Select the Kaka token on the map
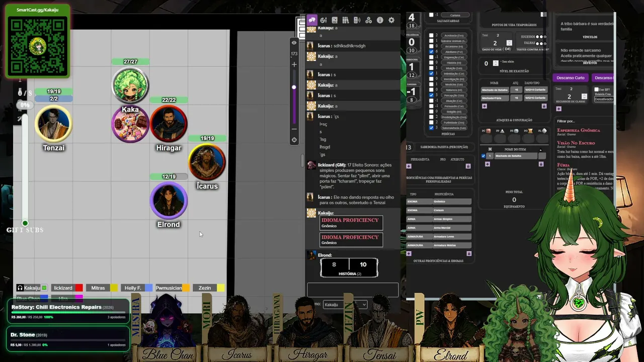 130,85
